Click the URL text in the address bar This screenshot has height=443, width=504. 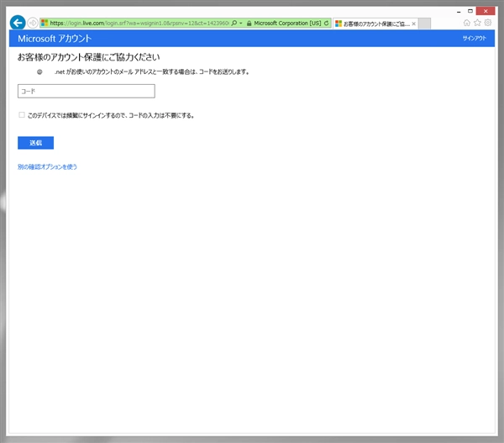tap(139, 24)
